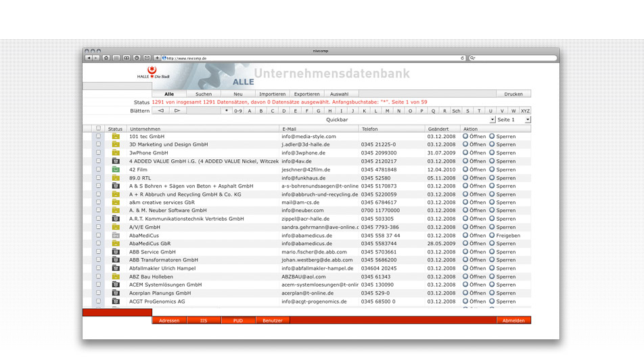Image resolution: width=644 pixels, height=359 pixels.
Task: Tick the checkbox for 3wPhone GmbH
Action: 99,153
